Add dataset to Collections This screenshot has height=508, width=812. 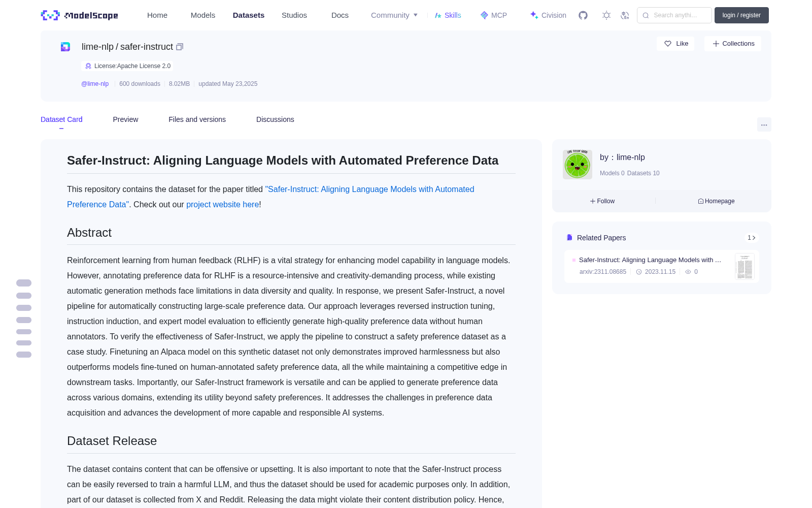(733, 44)
